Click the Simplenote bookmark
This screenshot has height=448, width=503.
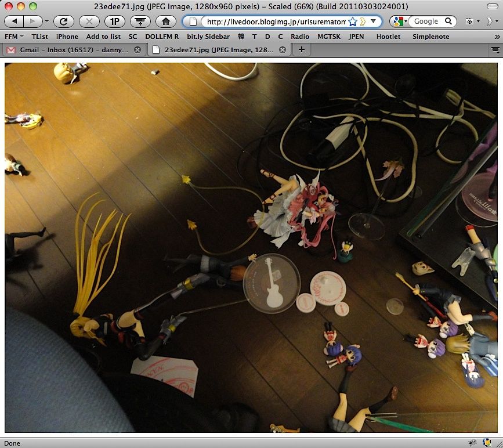(430, 36)
